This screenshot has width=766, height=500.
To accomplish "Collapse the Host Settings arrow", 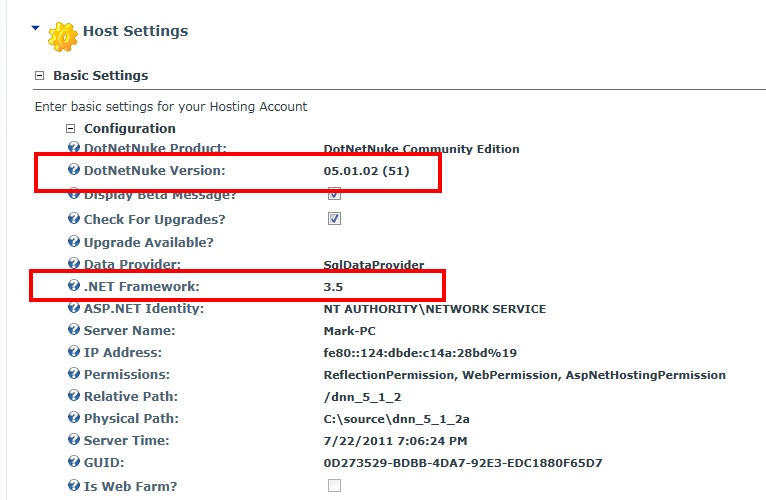I will tap(36, 28).
